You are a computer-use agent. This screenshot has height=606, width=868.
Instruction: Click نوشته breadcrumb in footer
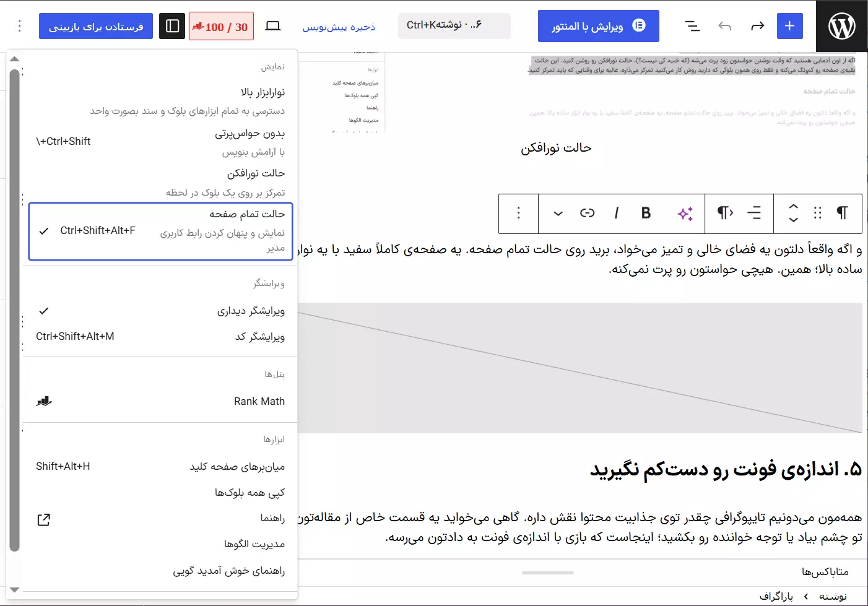click(x=833, y=596)
